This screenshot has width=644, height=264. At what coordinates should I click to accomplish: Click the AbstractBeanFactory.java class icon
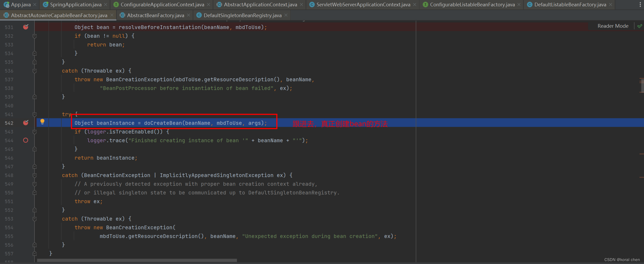pyautogui.click(x=122, y=15)
